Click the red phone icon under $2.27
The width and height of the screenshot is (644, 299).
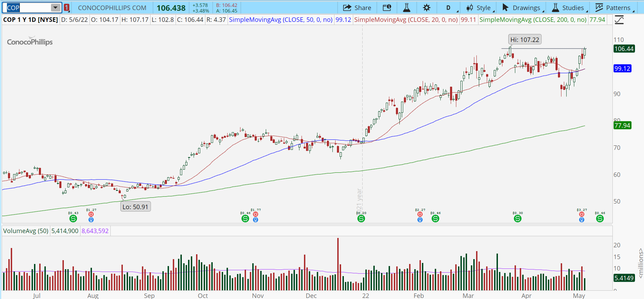coord(420,214)
